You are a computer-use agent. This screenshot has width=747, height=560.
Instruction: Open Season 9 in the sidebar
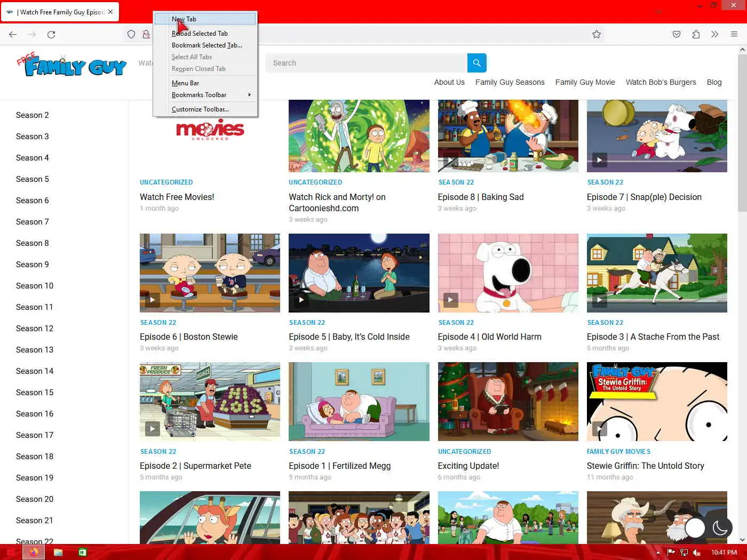pyautogui.click(x=33, y=265)
